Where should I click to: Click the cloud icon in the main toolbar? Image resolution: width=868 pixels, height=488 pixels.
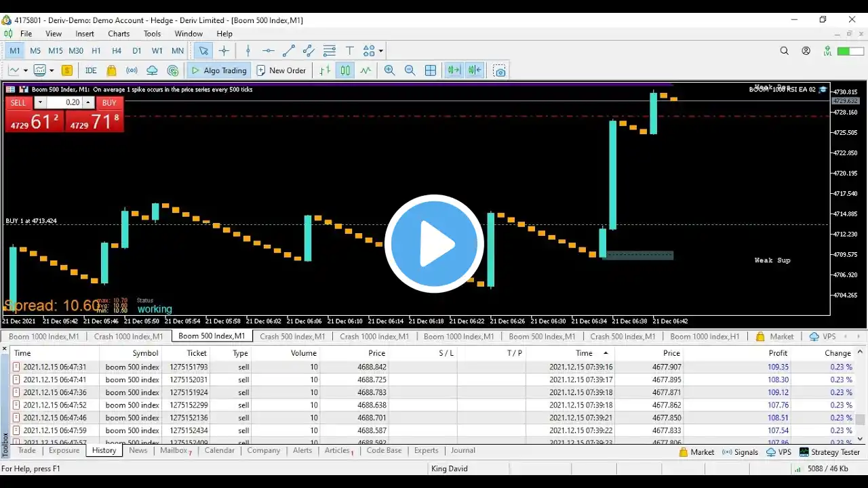[x=153, y=70]
